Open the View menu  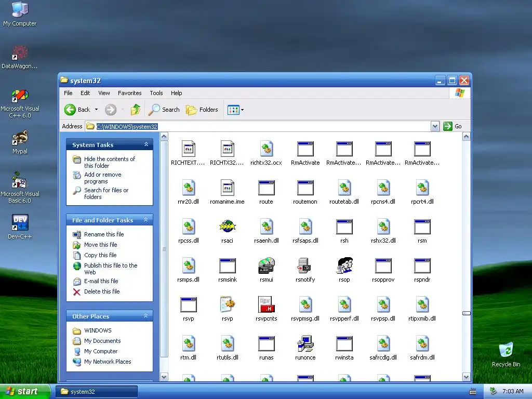point(104,93)
